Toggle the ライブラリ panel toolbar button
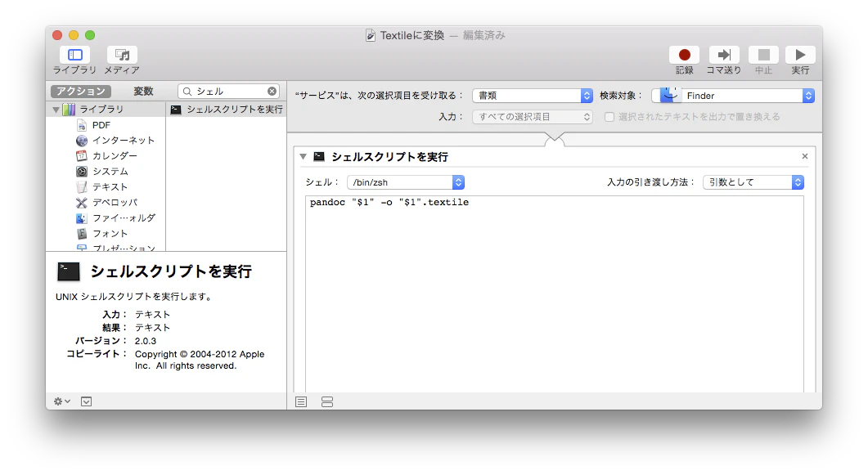Image resolution: width=868 pixels, height=475 pixels. click(x=74, y=55)
